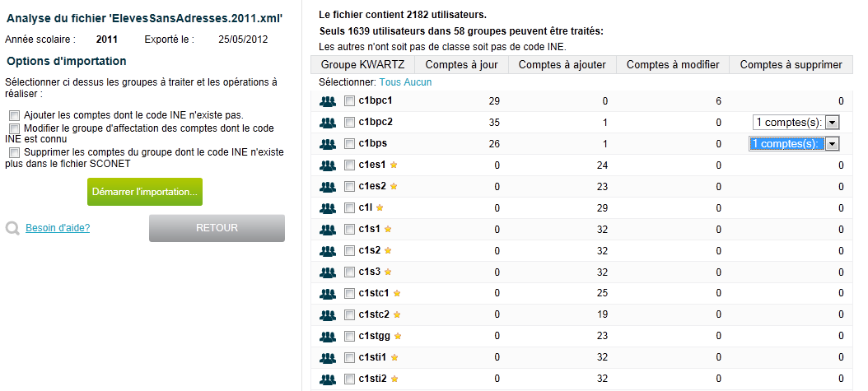
Task: Enable 'Supprimer les comptes du groupe' option
Action: tap(14, 152)
